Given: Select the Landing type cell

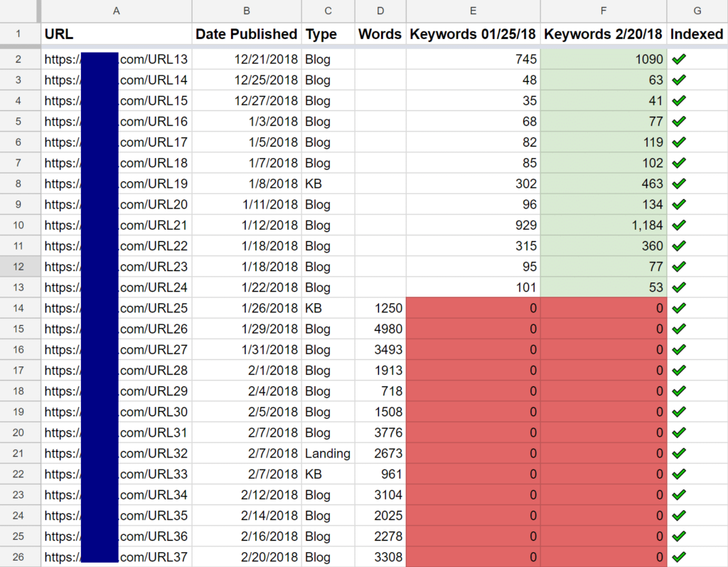Looking at the screenshot, I should coord(328,453).
